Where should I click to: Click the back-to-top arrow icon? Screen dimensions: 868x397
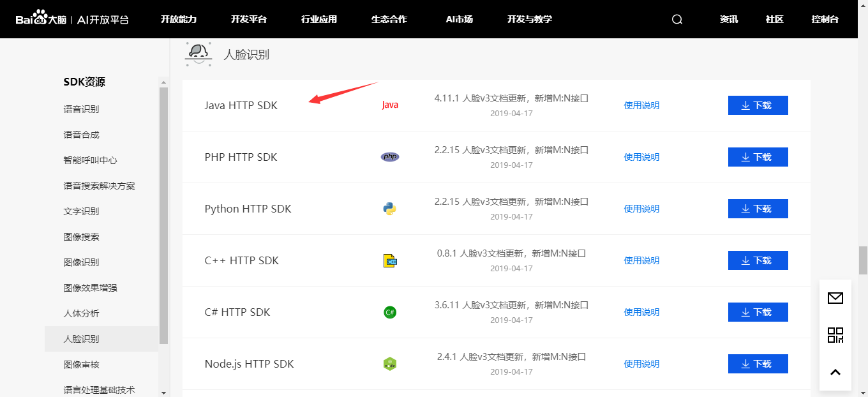click(835, 371)
